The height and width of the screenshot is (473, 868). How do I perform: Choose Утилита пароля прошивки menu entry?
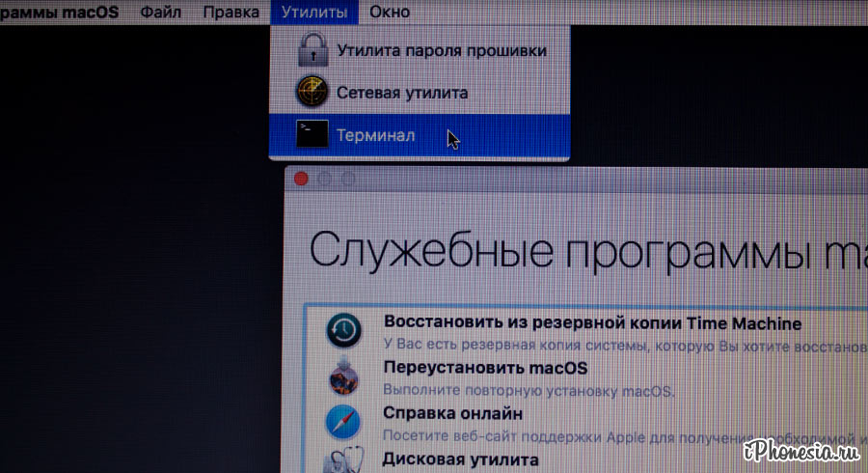coord(420,50)
